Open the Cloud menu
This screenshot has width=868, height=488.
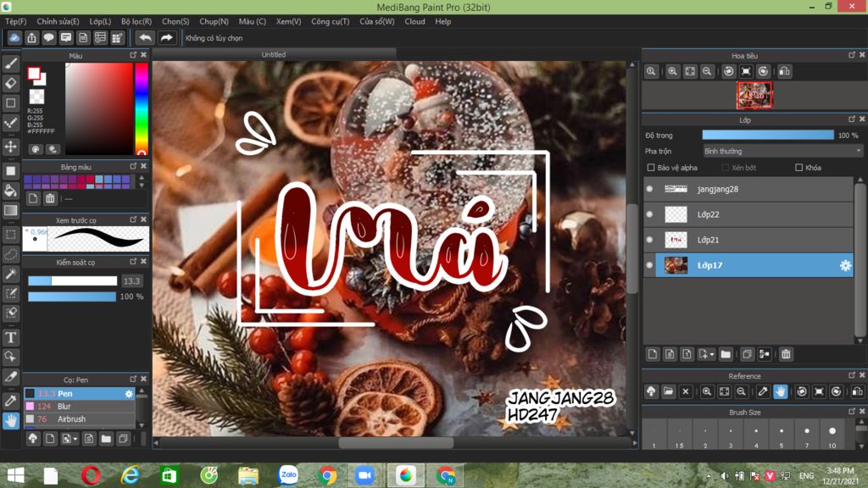point(415,21)
